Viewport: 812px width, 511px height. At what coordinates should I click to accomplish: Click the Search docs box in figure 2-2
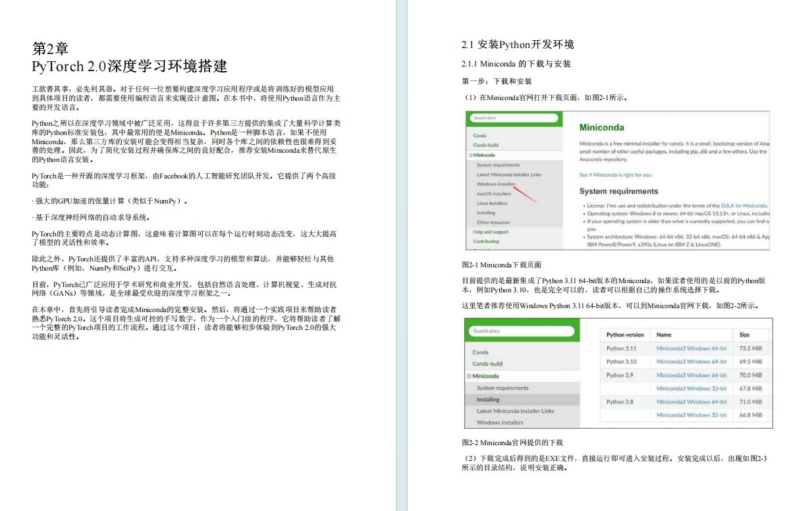[x=522, y=331]
